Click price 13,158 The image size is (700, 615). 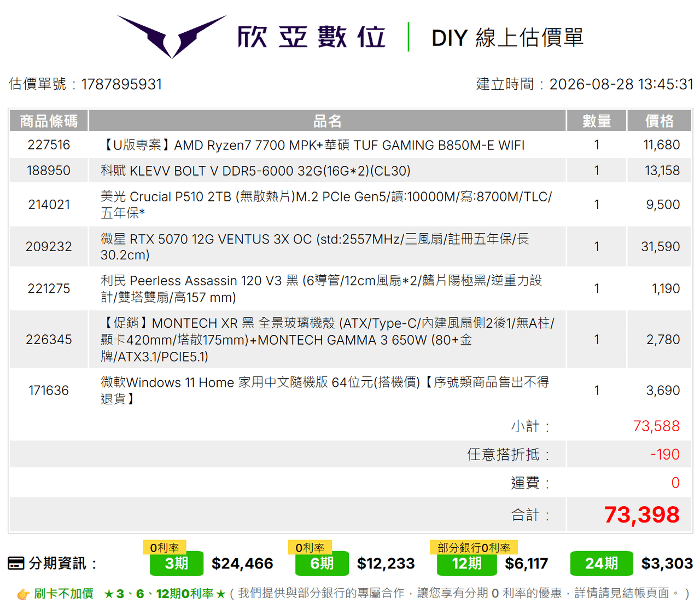point(662,171)
